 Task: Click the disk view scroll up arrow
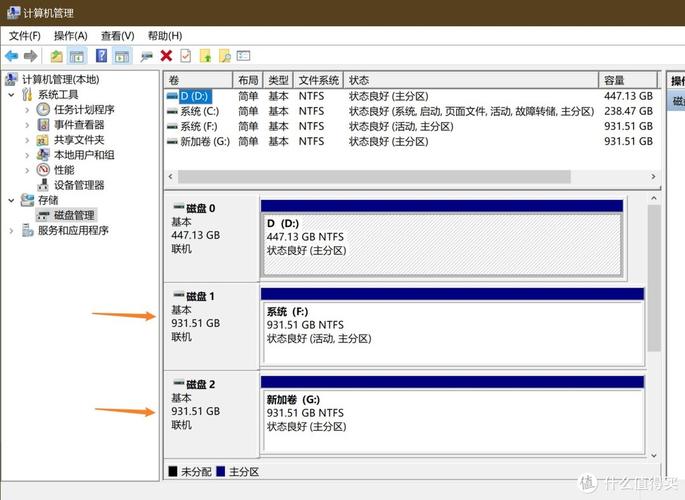[x=654, y=198]
